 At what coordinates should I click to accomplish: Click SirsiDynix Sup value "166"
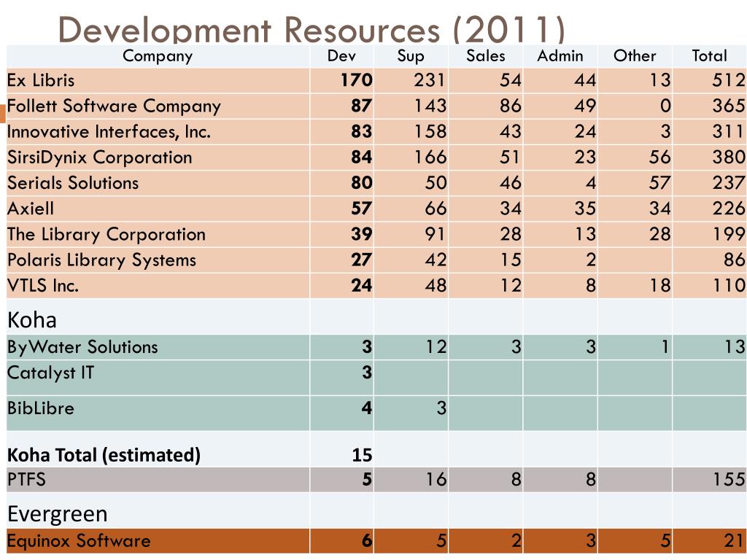click(x=430, y=157)
